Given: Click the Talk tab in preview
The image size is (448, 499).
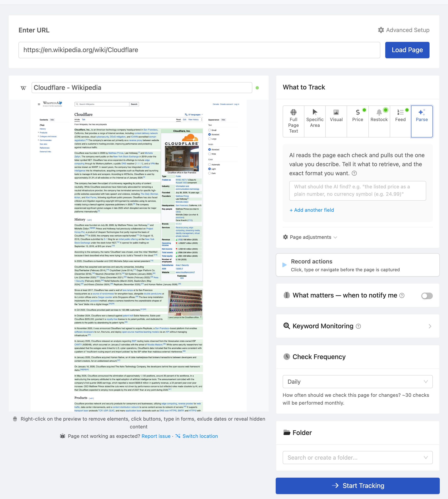Looking at the screenshot, I should [x=83, y=120].
